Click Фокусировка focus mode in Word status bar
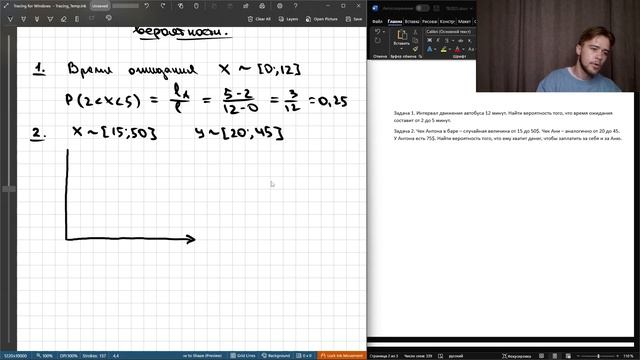This screenshot has width=640, height=360. point(516,356)
